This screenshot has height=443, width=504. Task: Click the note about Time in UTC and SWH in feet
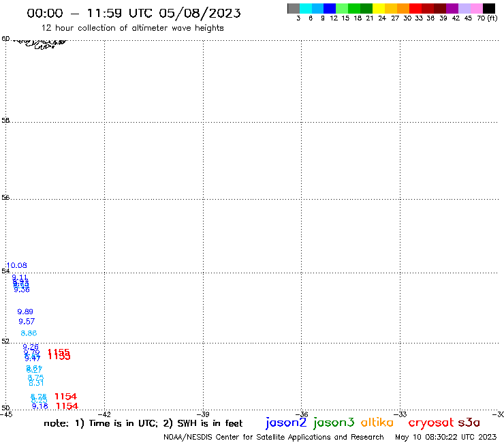[143, 423]
